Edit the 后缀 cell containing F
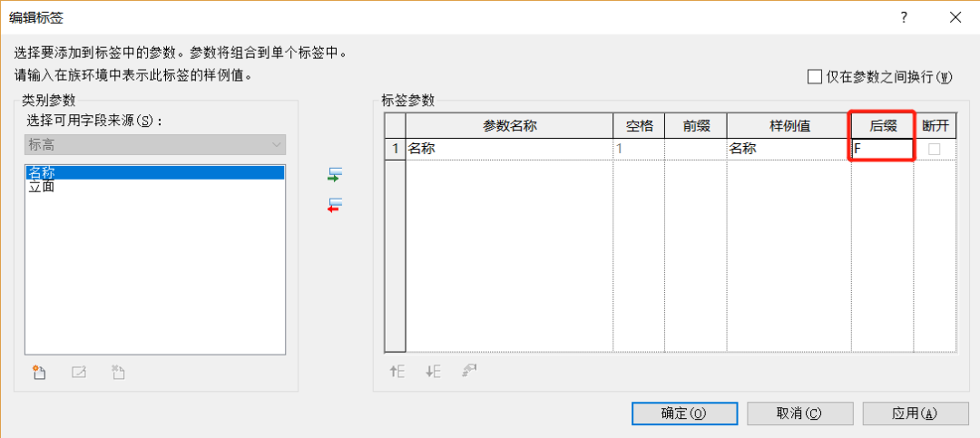The height and width of the screenshot is (438, 980). click(x=882, y=149)
